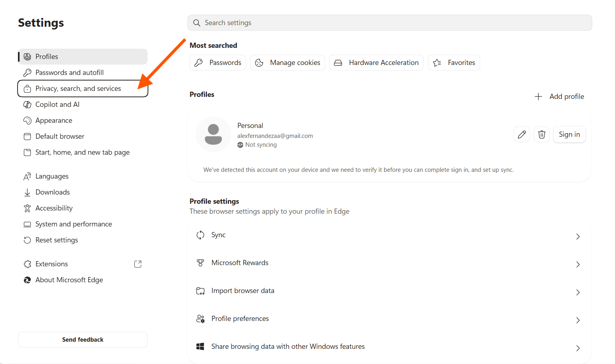Viewport: 615px width, 364px height.
Task: Click into the Search settings field
Action: (x=390, y=23)
